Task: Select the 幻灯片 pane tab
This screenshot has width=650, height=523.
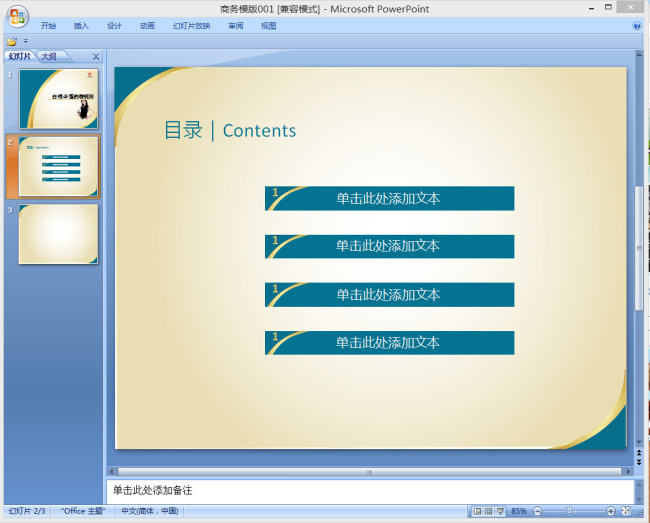Action: tap(20, 56)
